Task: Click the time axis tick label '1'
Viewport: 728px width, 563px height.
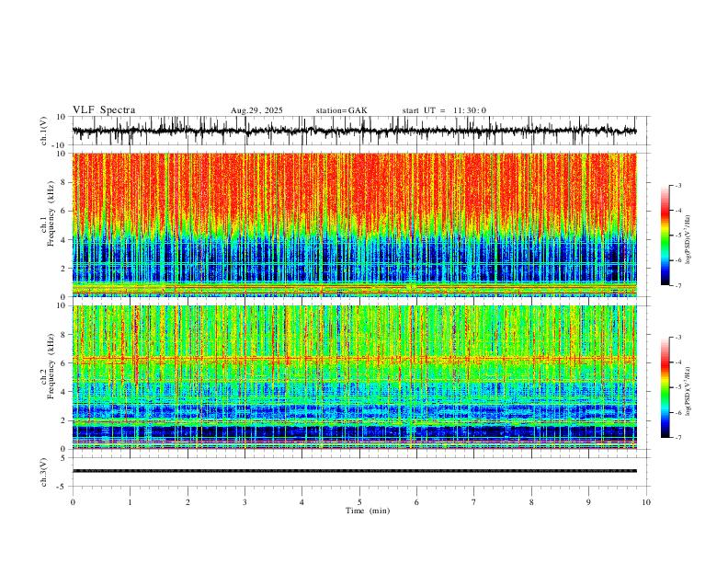Action: (x=130, y=502)
